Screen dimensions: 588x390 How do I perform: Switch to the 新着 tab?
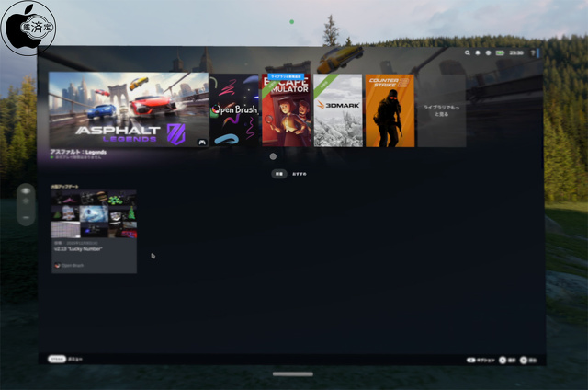coord(279,174)
